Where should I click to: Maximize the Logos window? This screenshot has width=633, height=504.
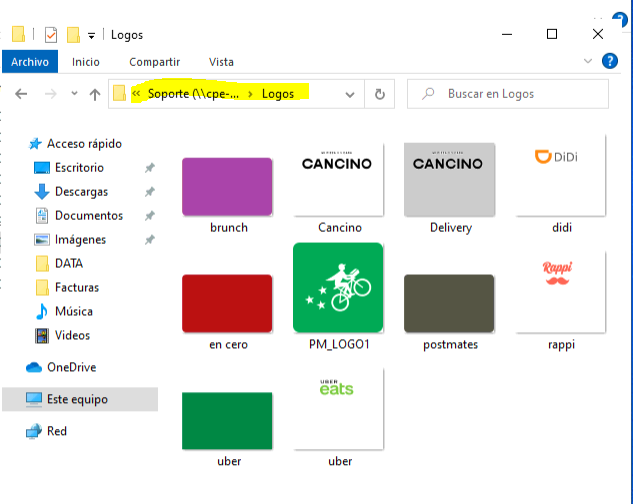(552, 34)
